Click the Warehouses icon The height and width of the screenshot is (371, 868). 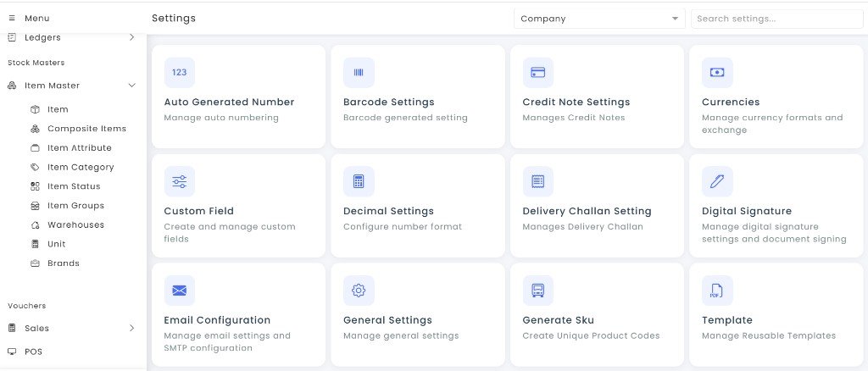[35, 225]
